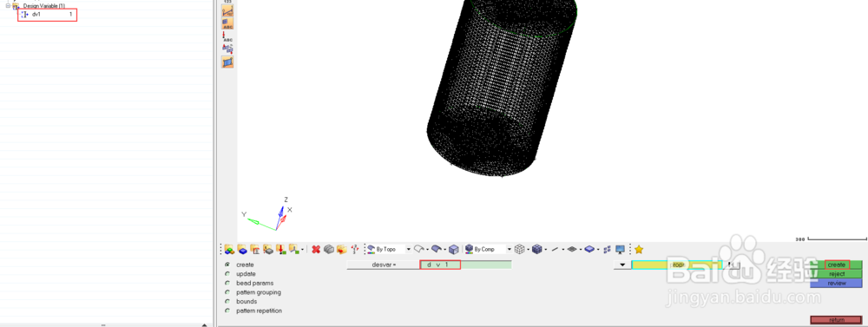Select the update radio button
The image size is (868, 327).
[227, 274]
